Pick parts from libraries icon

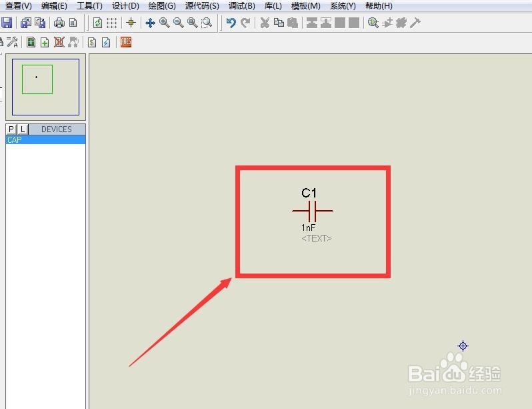pos(373,23)
